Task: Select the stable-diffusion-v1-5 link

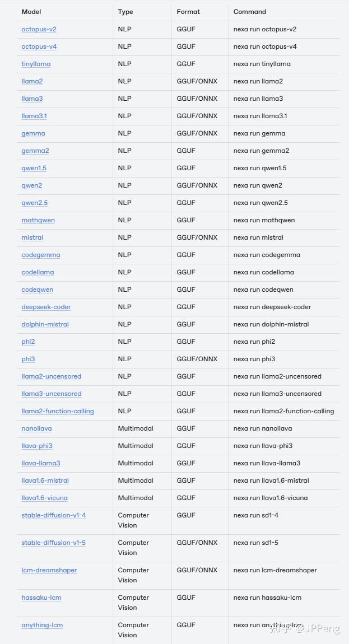Action: pos(54,543)
